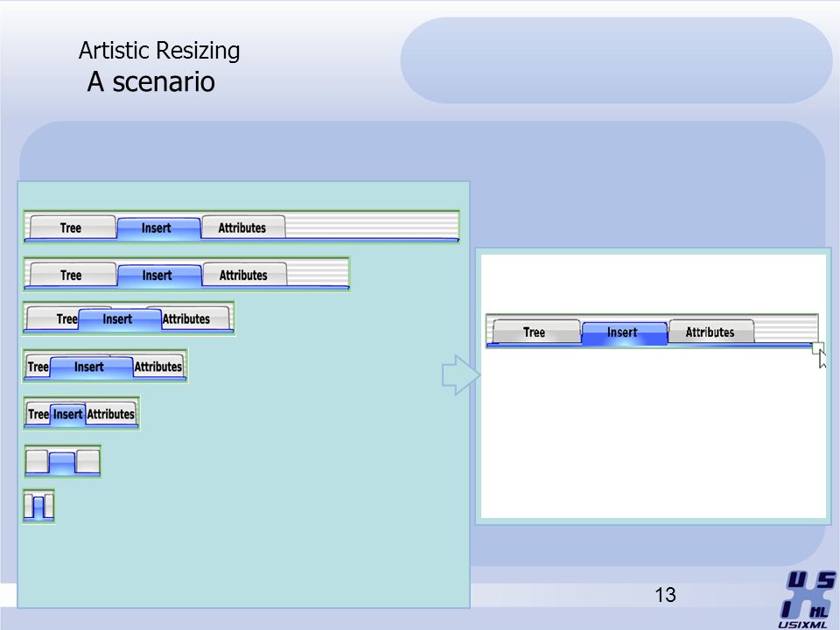
Task: Click the 'Artistic Resizing' title text
Action: 159,51
